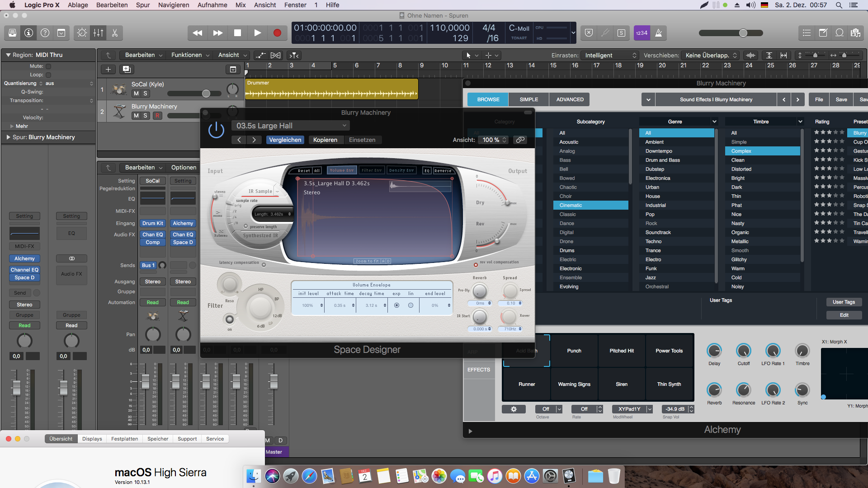Open Alchemy settings gear icon
This screenshot has width=868, height=488.
point(514,409)
